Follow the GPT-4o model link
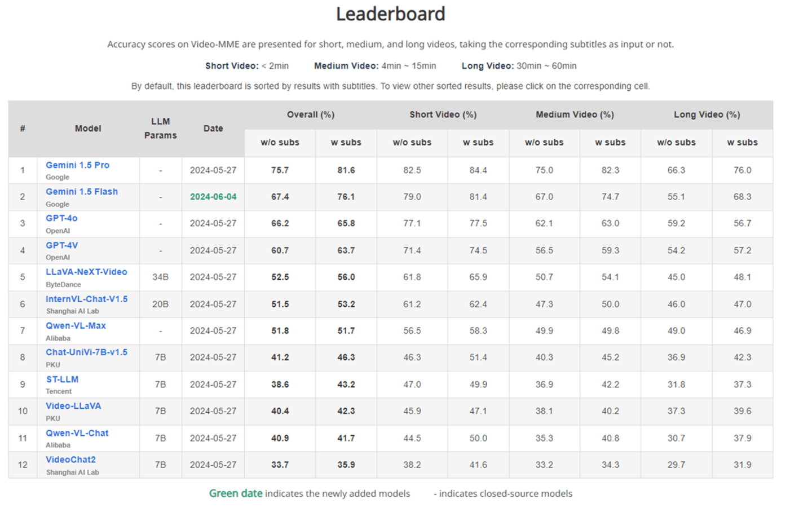The image size is (812, 512). coord(61,218)
